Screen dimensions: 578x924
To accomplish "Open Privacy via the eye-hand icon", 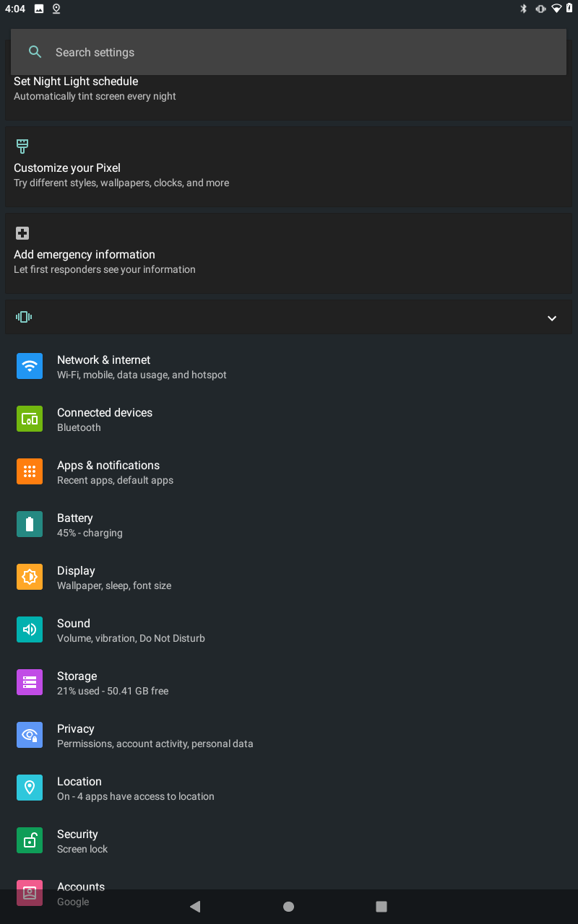I will tap(30, 735).
